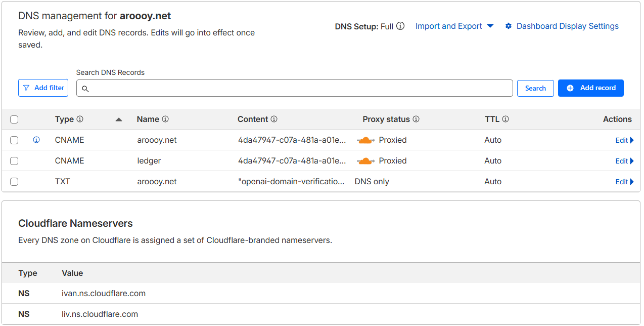The height and width of the screenshot is (326, 644).
Task: Sort records using the Type column arrow
Action: [119, 119]
